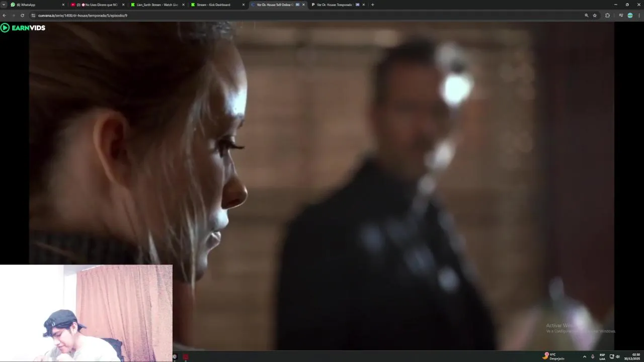The height and width of the screenshot is (362, 644).
Task: View site information icon in address bar
Action: 34,16
